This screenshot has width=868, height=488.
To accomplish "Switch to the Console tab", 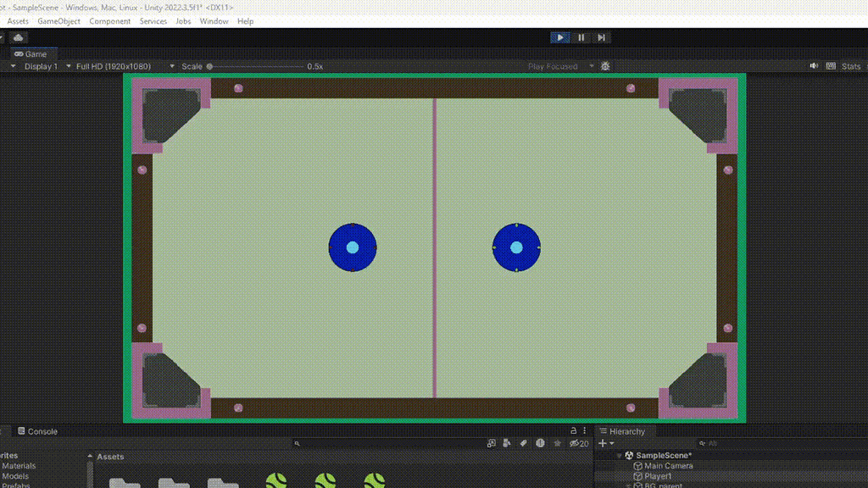I will coord(37,430).
